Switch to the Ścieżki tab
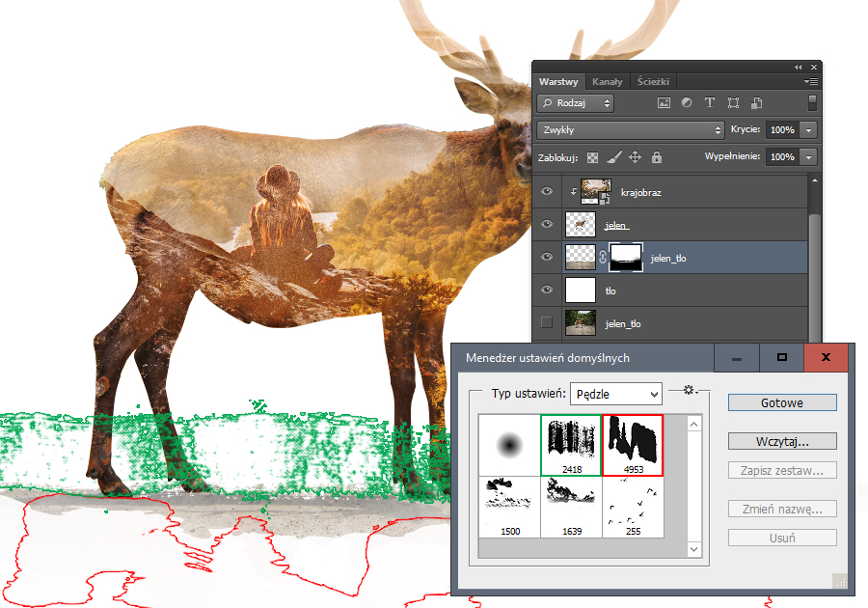 [653, 82]
